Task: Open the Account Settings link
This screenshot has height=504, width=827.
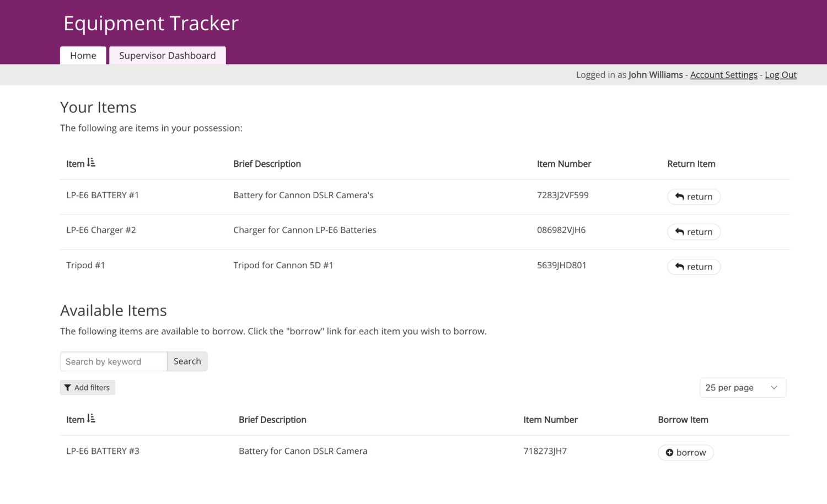Action: coord(723,75)
